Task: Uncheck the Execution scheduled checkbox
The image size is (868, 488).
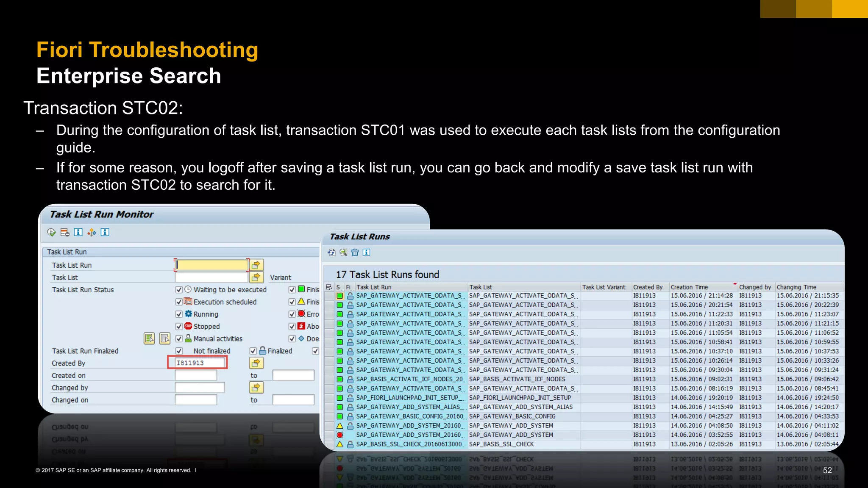Action: coord(179,302)
